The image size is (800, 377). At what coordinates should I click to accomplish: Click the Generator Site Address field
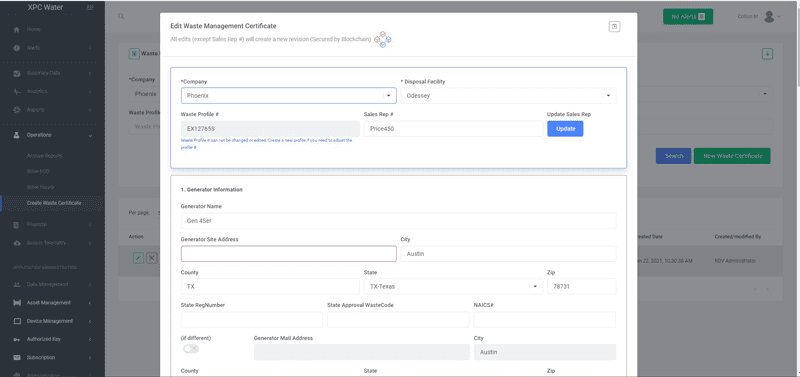point(289,254)
